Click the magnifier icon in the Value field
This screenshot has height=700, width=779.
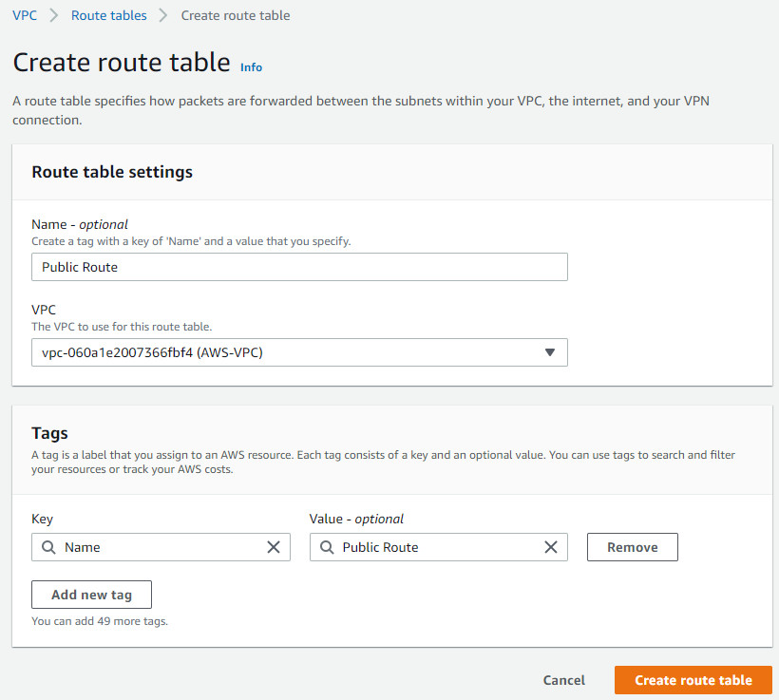click(326, 547)
